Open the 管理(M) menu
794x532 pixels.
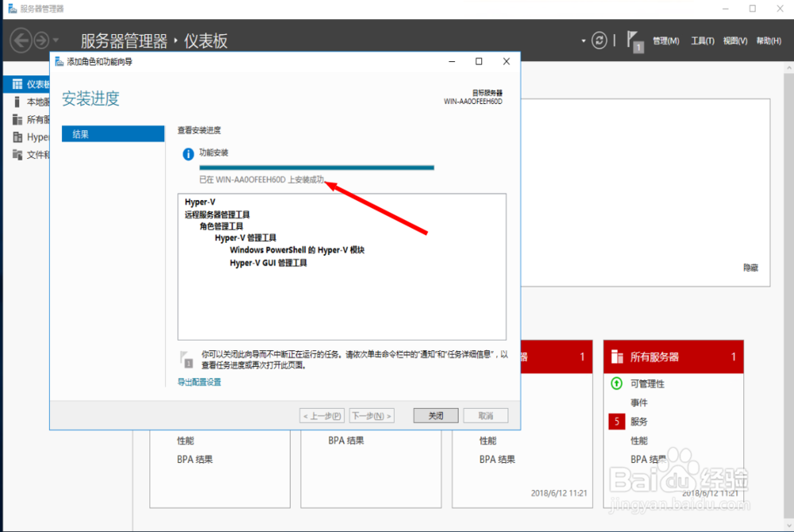click(666, 40)
